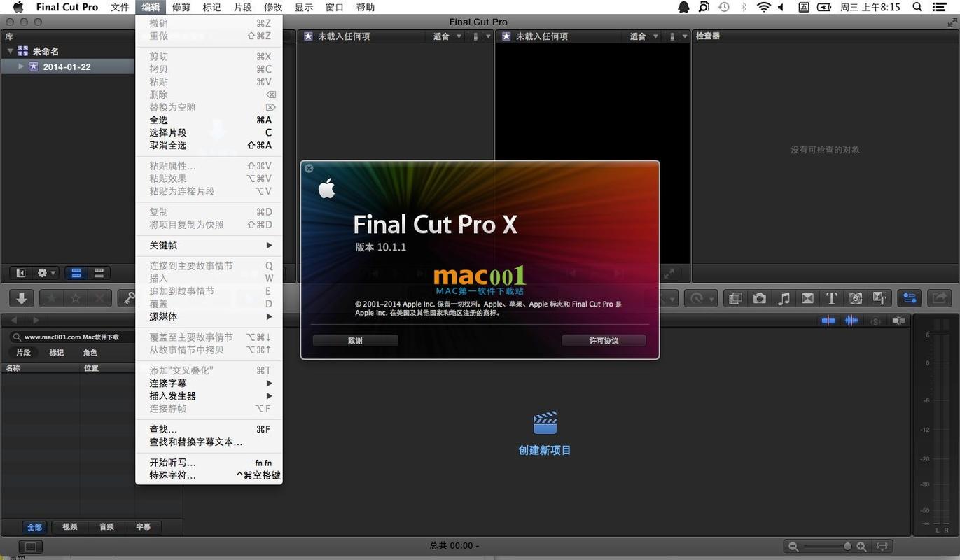
Task: Open the Generators browser icon
Action: (856, 298)
